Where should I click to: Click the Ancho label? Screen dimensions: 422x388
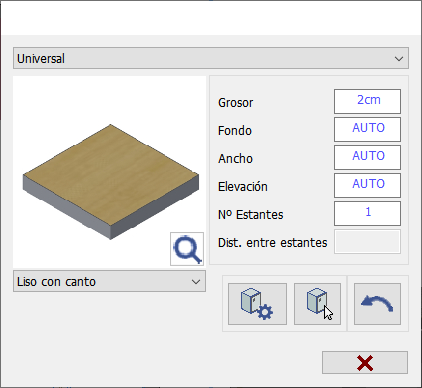point(235,159)
